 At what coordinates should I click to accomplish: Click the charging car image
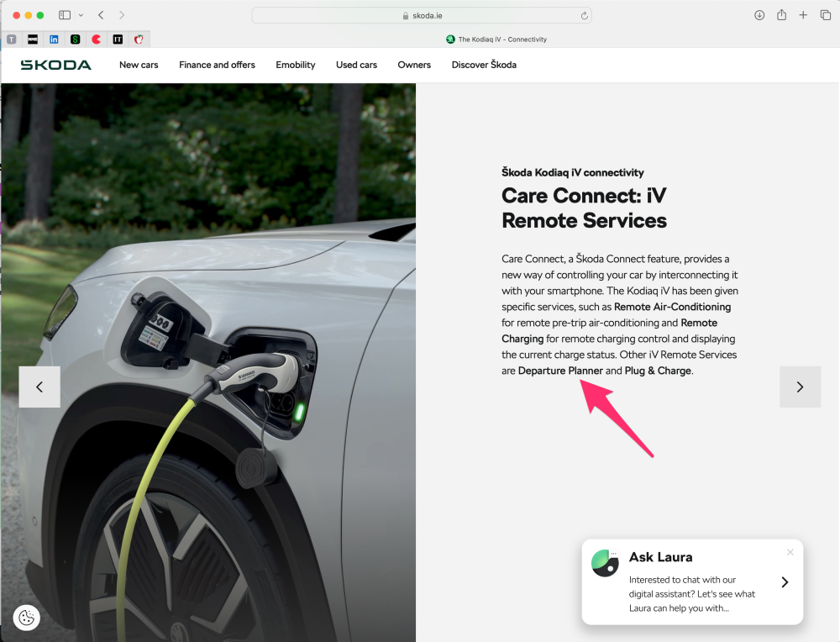(x=208, y=362)
